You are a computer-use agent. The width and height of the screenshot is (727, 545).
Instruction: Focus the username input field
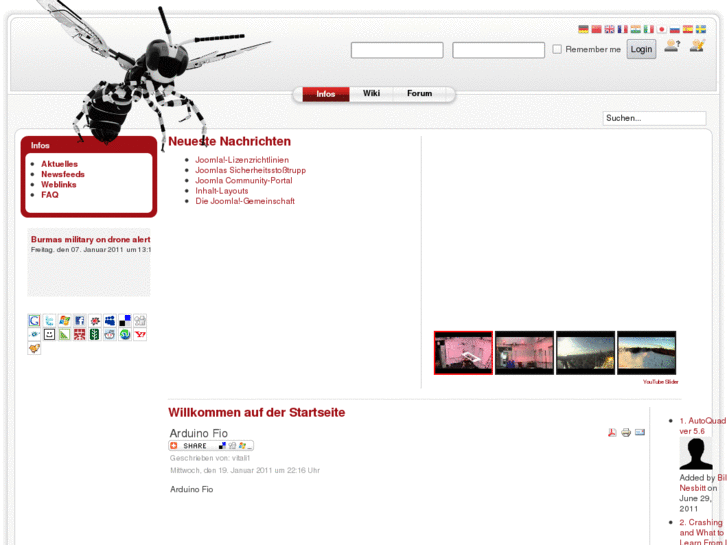coord(397,50)
